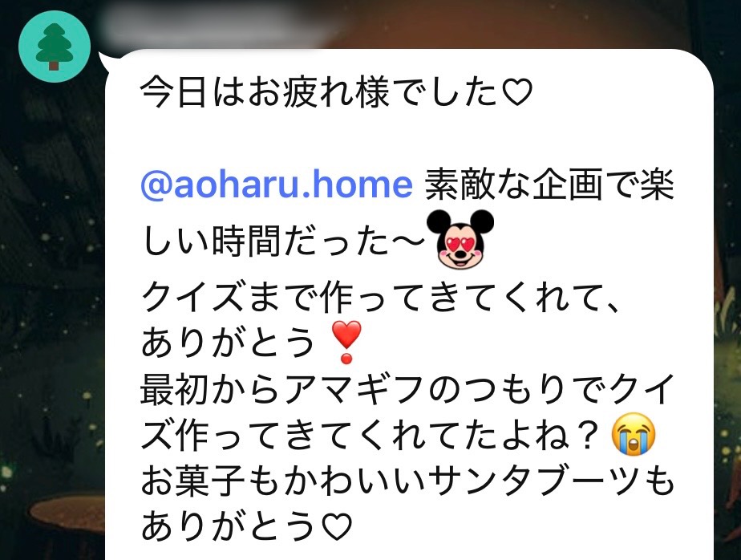Open the @aoharu.home mention link

[x=277, y=184]
